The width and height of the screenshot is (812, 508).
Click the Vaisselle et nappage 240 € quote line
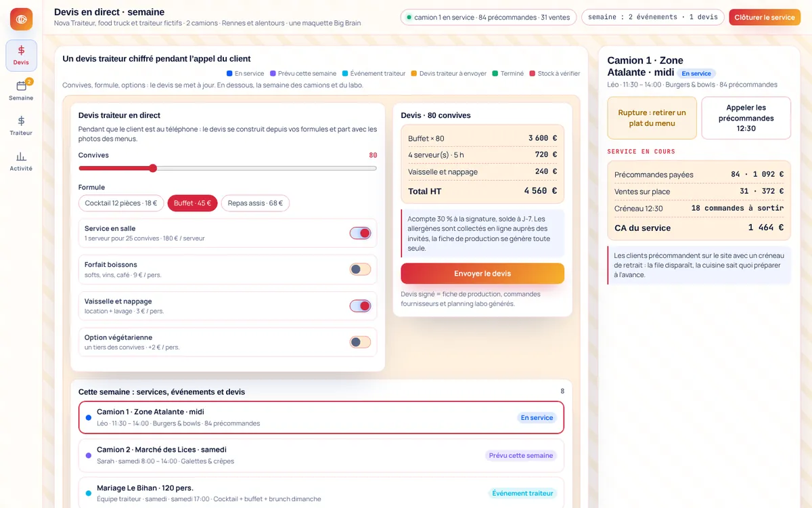(x=482, y=172)
